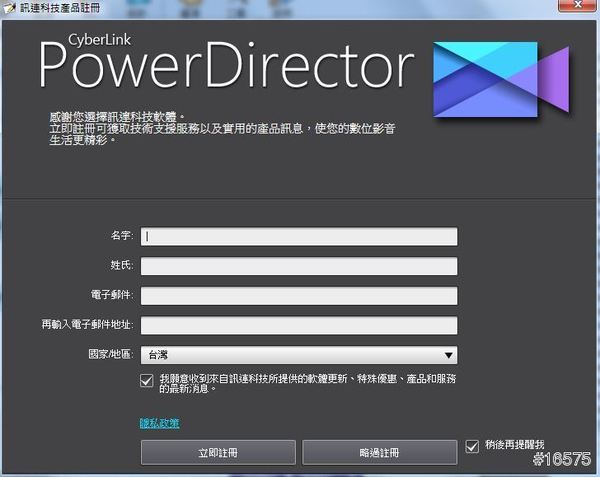The height and width of the screenshot is (477, 600).
Task: Click the registration dialog title bar icon
Action: [x=9, y=7]
